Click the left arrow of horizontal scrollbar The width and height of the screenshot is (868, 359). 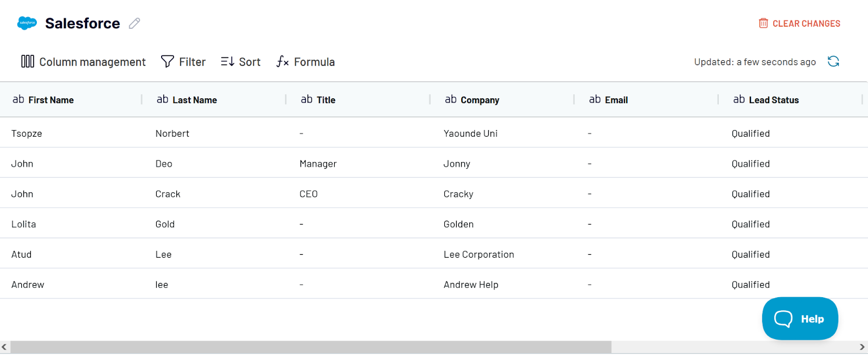(x=4, y=347)
